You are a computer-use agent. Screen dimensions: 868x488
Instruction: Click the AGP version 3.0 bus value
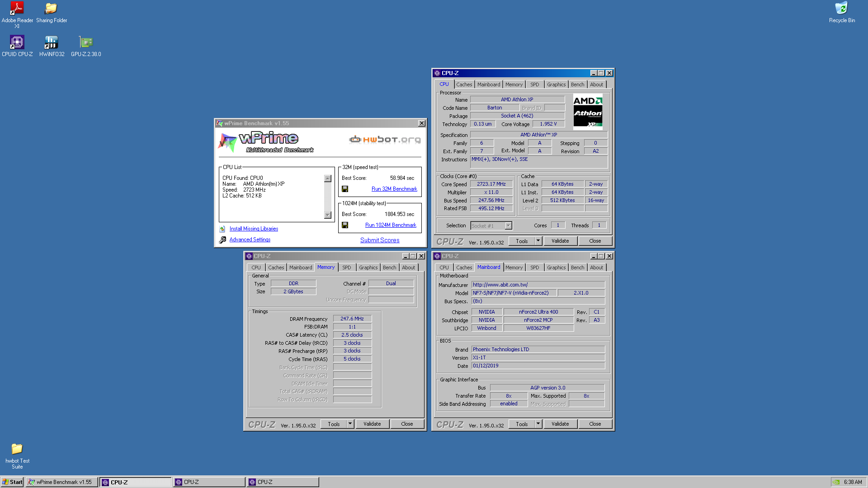[547, 388]
